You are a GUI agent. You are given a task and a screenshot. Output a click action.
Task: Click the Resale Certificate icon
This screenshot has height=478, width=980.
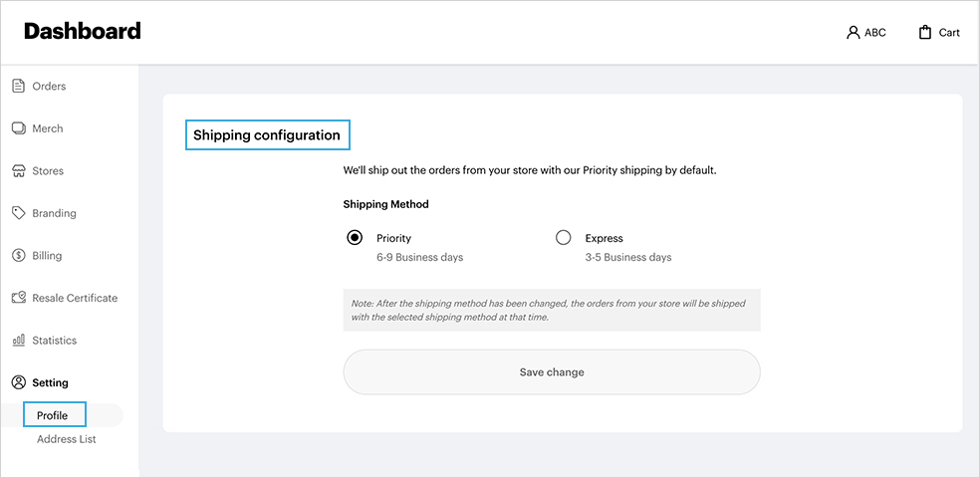tap(18, 298)
